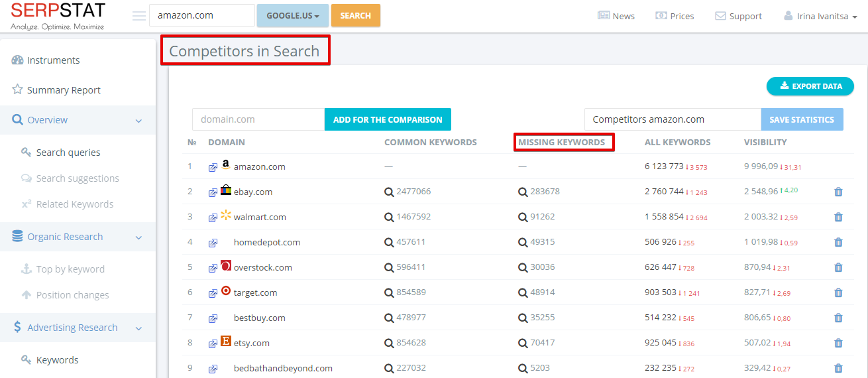Delete homedepot.com row with trash icon
Image resolution: width=868 pixels, height=378 pixels.
point(838,242)
